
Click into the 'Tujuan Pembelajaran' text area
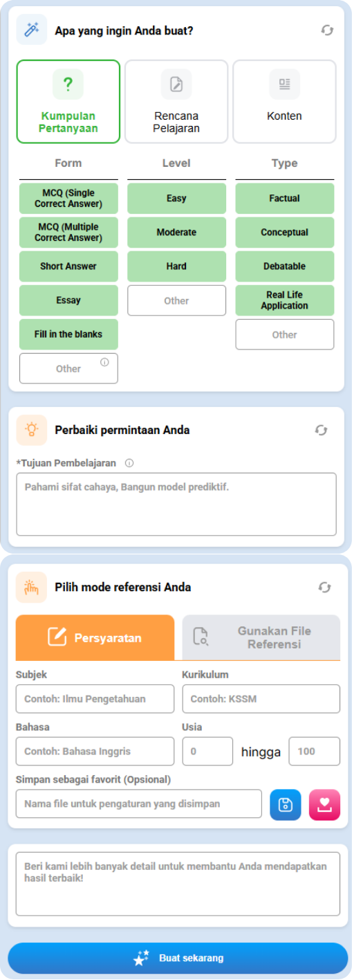coord(176,505)
